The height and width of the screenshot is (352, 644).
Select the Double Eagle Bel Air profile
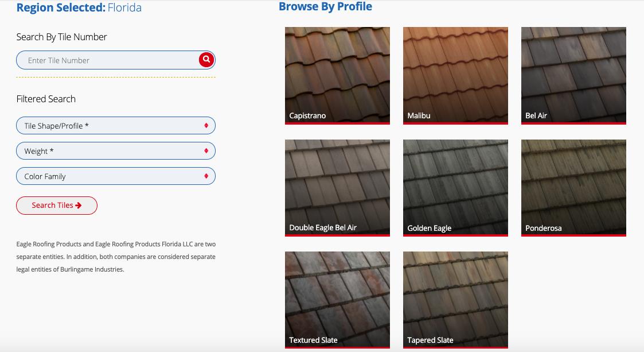pyautogui.click(x=337, y=188)
